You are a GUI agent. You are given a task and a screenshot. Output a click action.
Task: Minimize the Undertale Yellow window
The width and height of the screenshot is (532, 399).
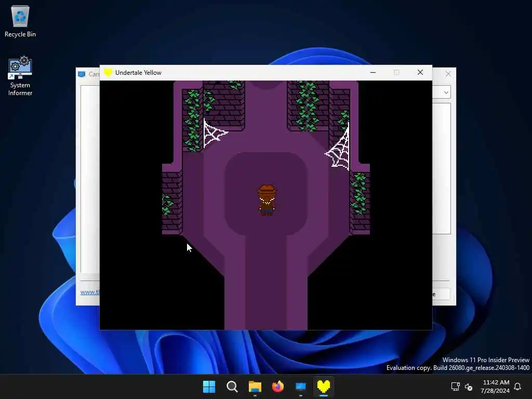click(x=373, y=72)
